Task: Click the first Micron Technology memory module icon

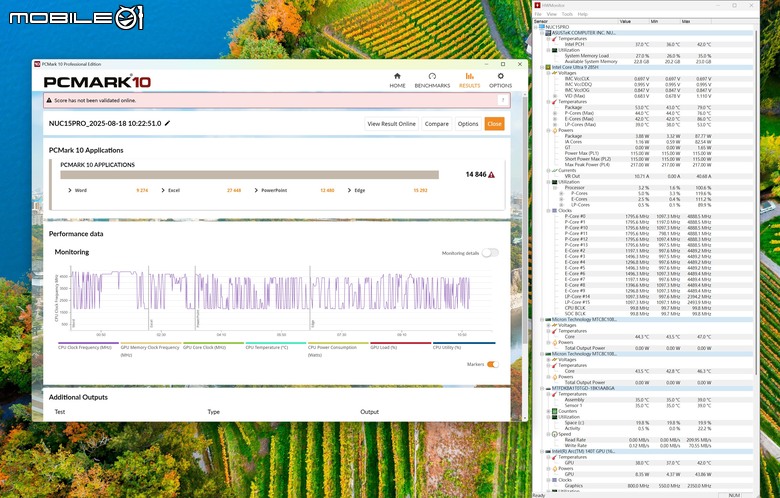Action: tap(548, 319)
